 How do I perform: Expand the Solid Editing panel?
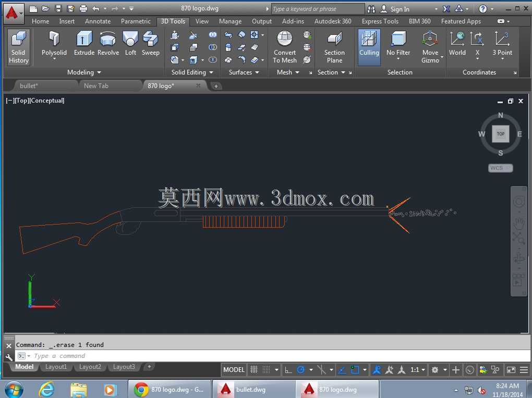click(192, 72)
